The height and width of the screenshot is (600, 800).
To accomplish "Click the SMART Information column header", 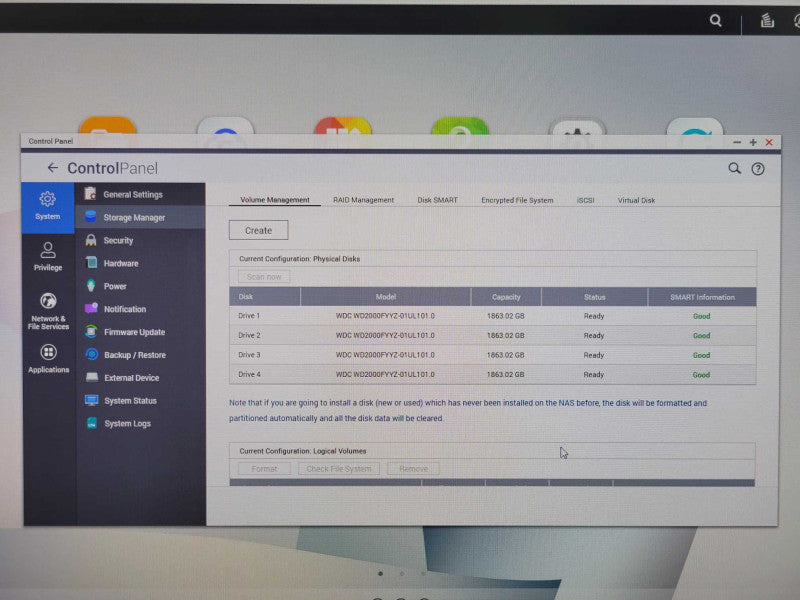I will click(702, 297).
